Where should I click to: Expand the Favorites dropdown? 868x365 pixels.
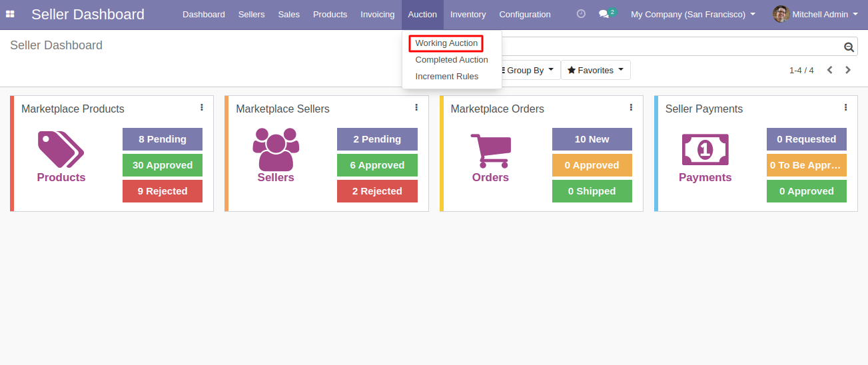tap(596, 70)
